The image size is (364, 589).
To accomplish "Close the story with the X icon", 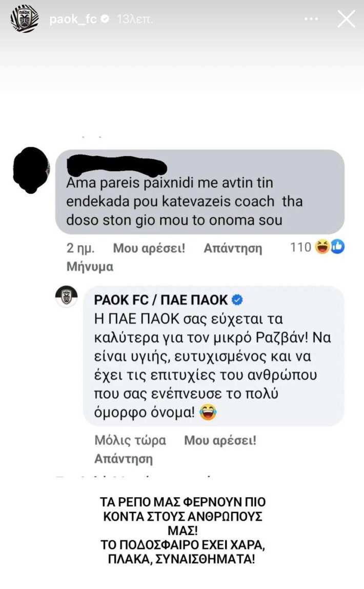I will point(346,19).
